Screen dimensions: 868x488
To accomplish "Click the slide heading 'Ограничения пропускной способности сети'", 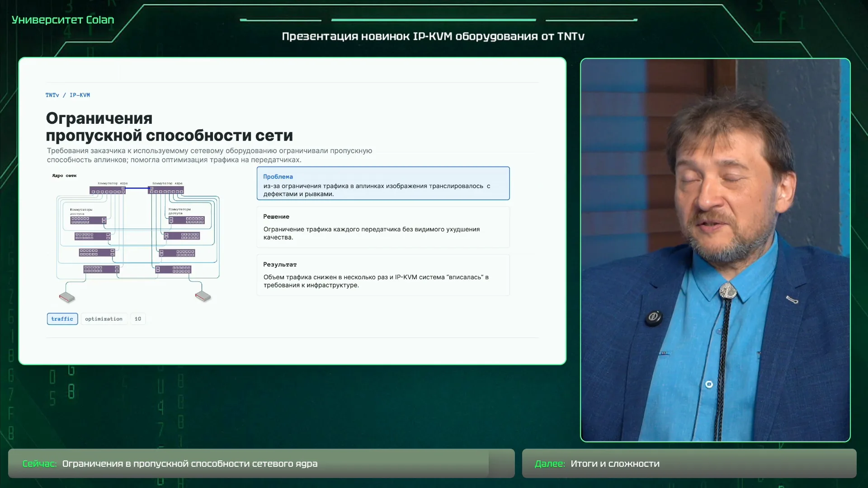I will (x=170, y=127).
